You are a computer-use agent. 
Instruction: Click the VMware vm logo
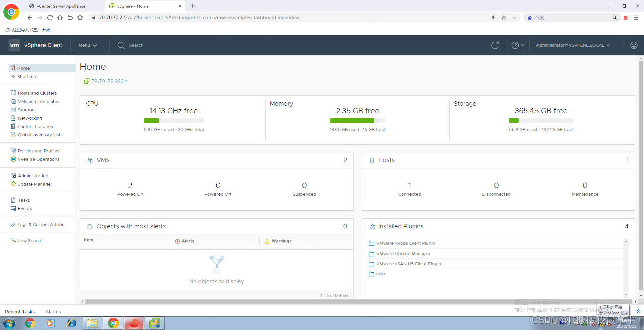(14, 45)
